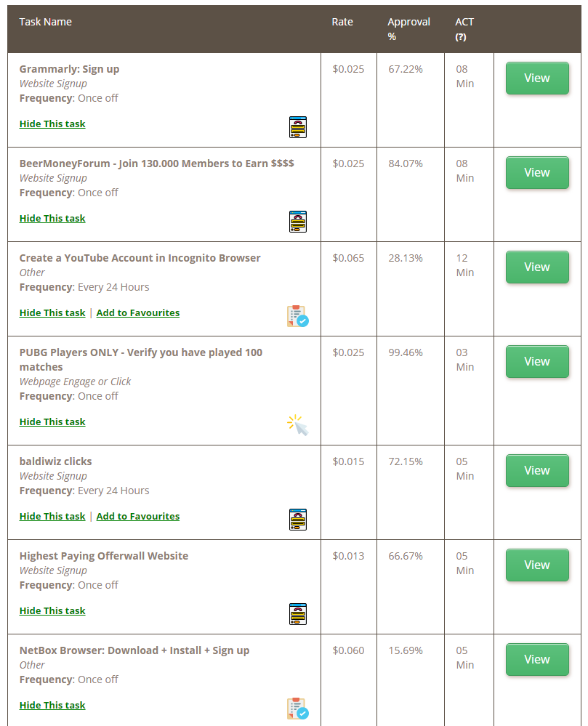The width and height of the screenshot is (588, 726).
Task: View the Grammarly: Sign up task
Action: coord(537,78)
